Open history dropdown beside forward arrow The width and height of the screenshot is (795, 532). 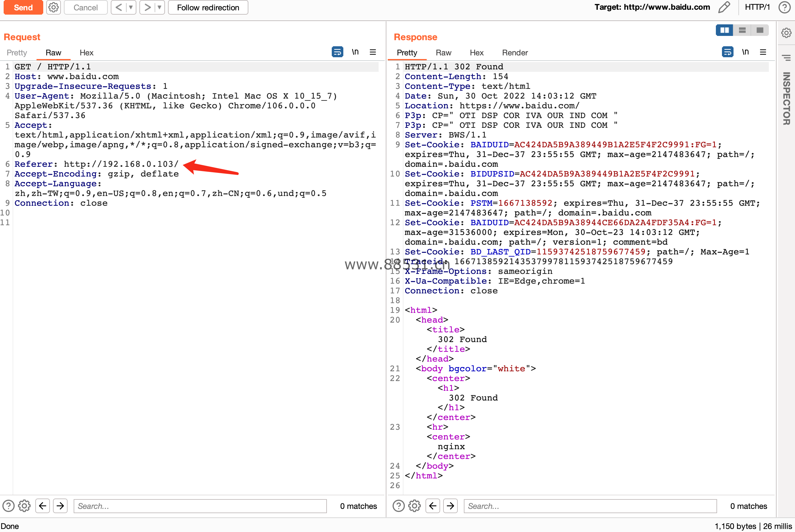point(159,7)
